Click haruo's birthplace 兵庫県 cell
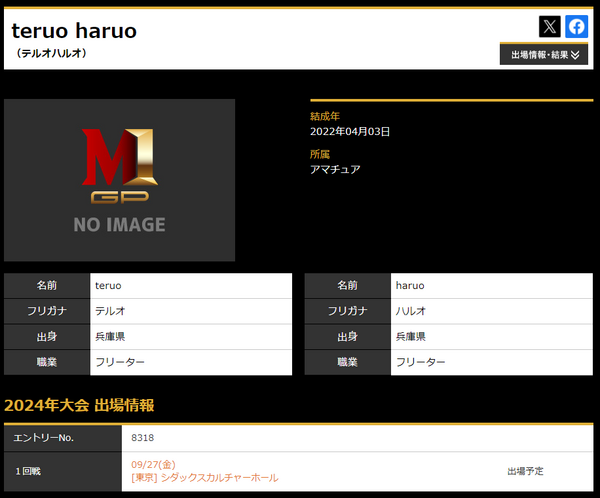 (492, 337)
